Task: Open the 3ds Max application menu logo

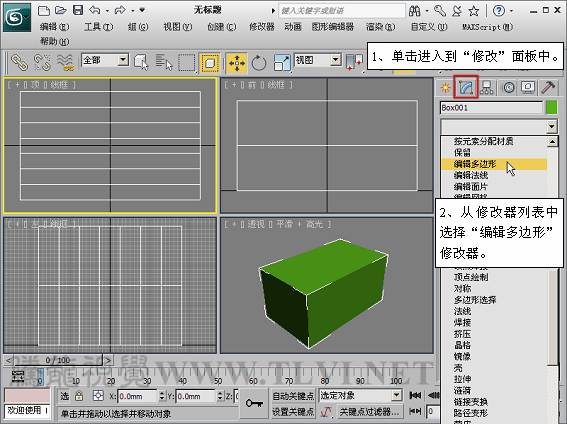Action: (x=17, y=17)
